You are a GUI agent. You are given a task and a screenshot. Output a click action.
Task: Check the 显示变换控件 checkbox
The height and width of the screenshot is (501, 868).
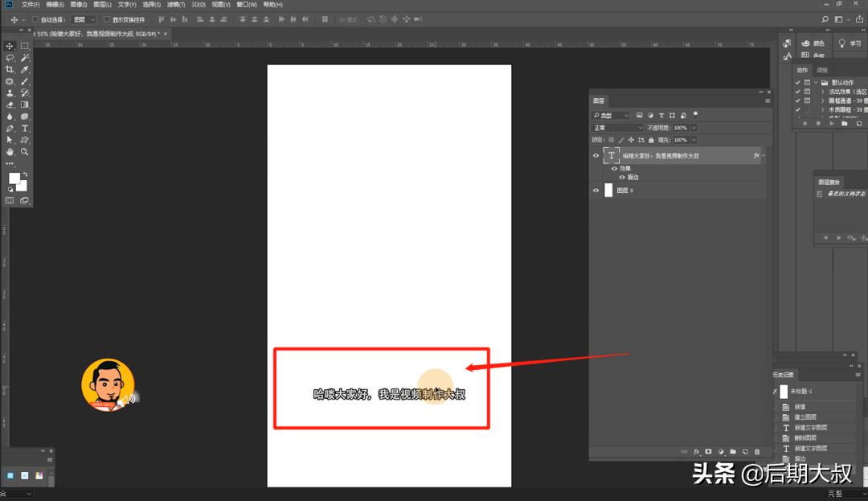[107, 19]
